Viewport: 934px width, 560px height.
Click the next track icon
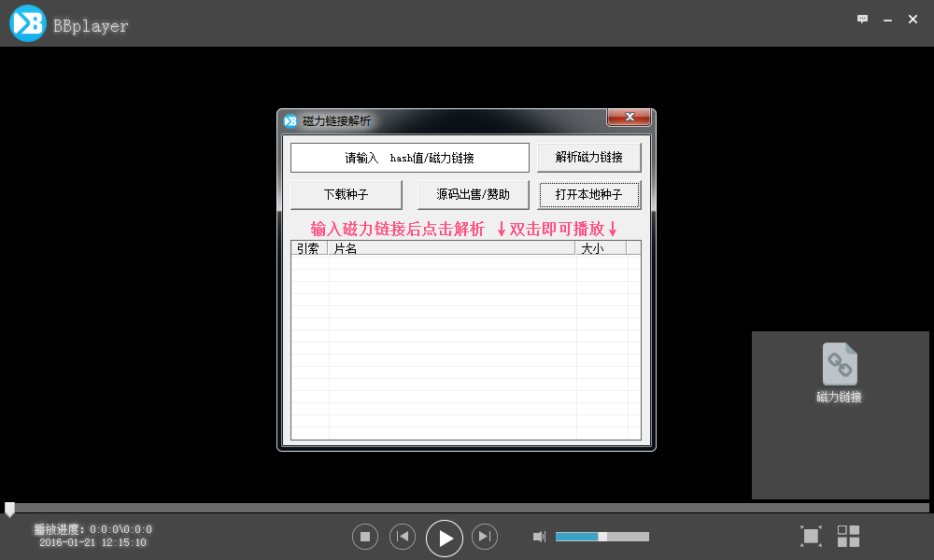point(485,537)
